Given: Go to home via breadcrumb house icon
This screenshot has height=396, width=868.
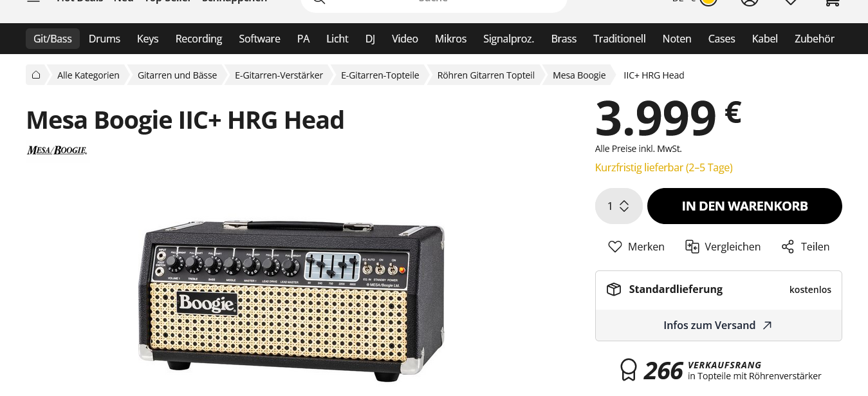Looking at the screenshot, I should (36, 75).
